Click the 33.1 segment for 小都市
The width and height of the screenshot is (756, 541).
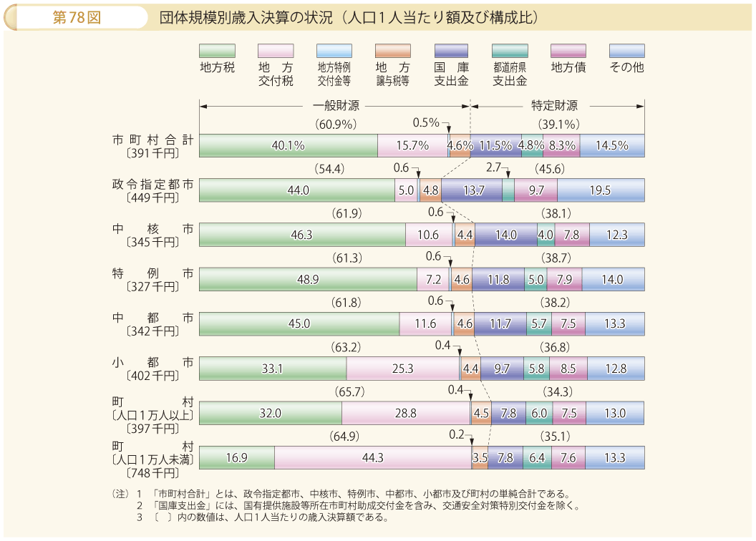click(273, 369)
